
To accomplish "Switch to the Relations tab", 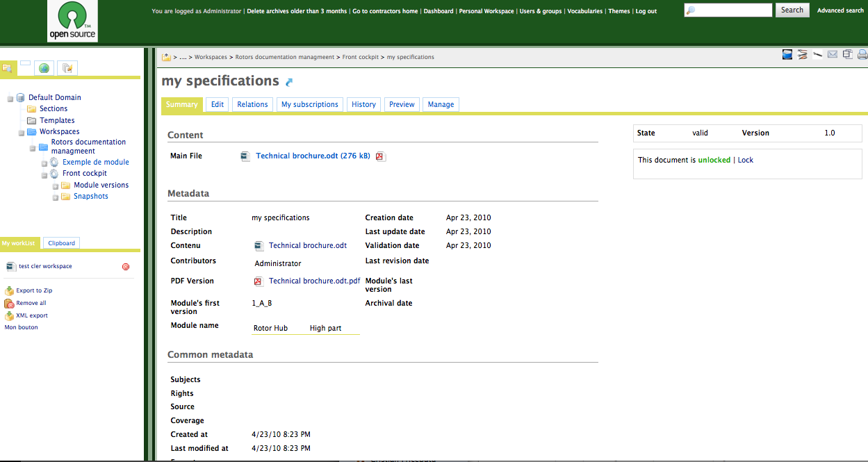I will click(x=252, y=104).
